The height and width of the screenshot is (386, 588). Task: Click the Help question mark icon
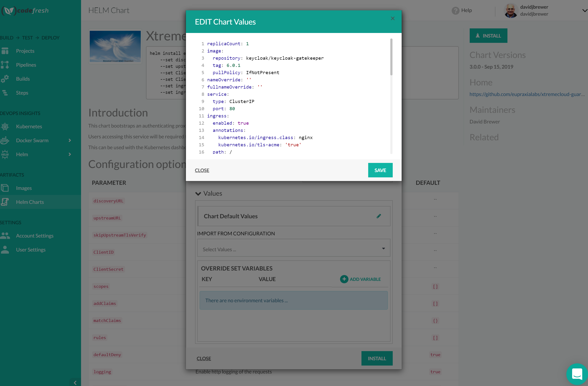(x=455, y=10)
